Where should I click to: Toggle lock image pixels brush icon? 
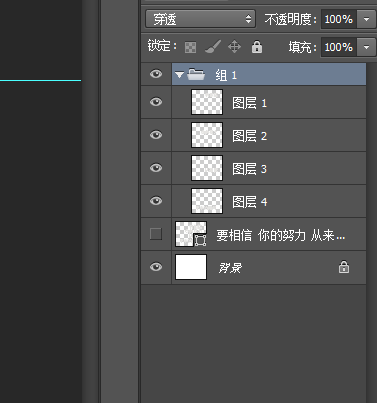pyautogui.click(x=213, y=47)
